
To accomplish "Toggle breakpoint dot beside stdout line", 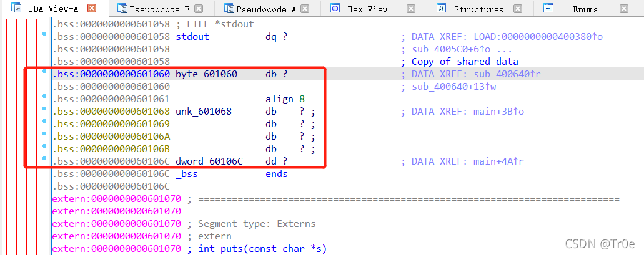I will (x=44, y=34).
